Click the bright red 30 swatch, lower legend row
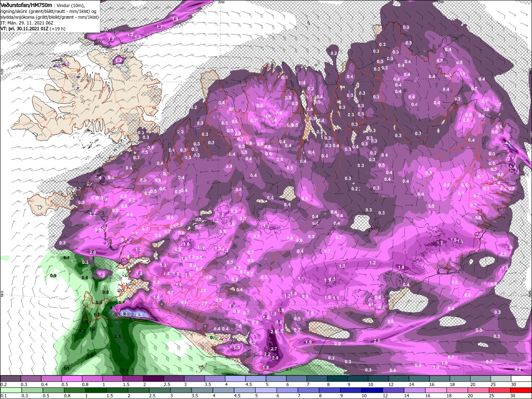 (521, 390)
